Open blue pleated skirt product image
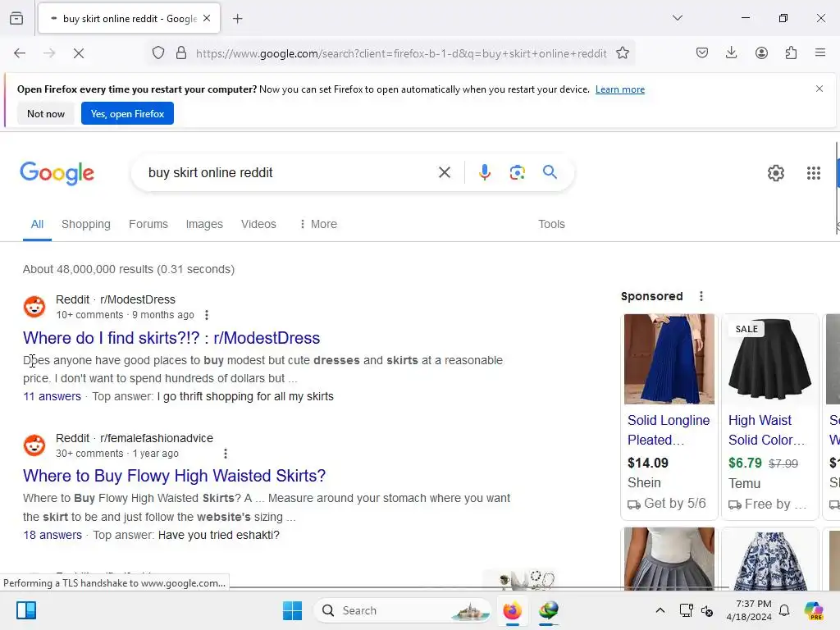The height and width of the screenshot is (630, 840). pos(669,359)
